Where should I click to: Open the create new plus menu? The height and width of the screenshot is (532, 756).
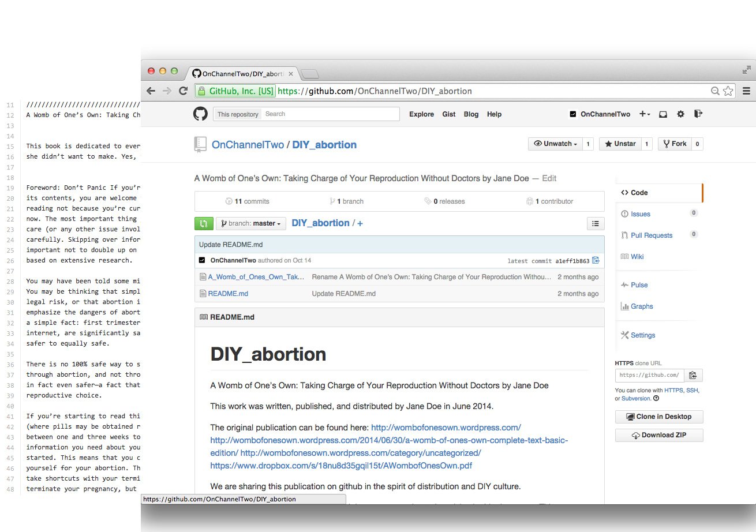pos(645,114)
